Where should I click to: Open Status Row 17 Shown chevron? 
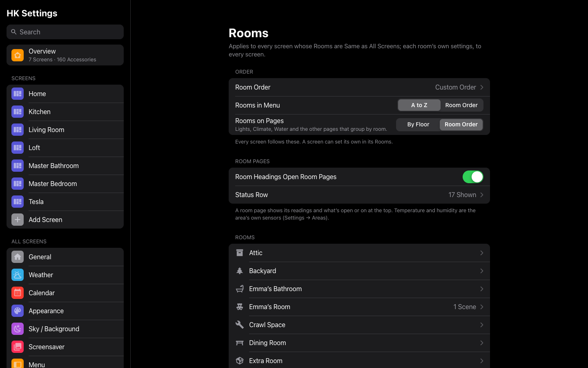482,195
